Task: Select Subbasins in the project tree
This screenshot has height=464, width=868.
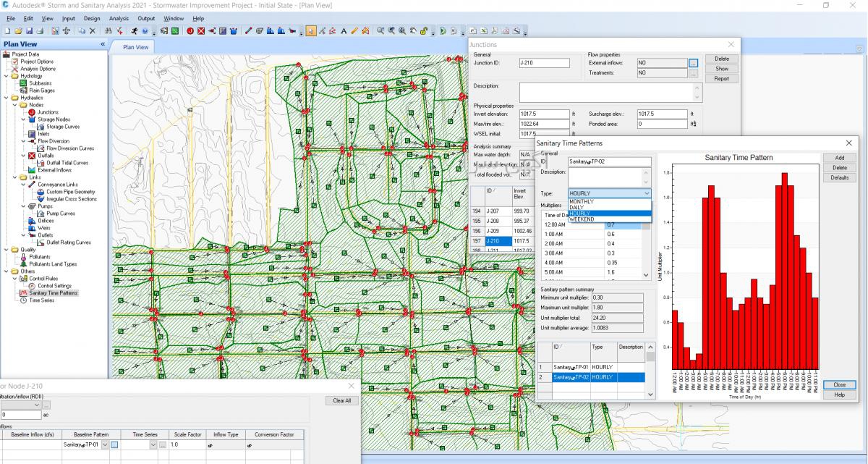Action: pyautogui.click(x=41, y=83)
